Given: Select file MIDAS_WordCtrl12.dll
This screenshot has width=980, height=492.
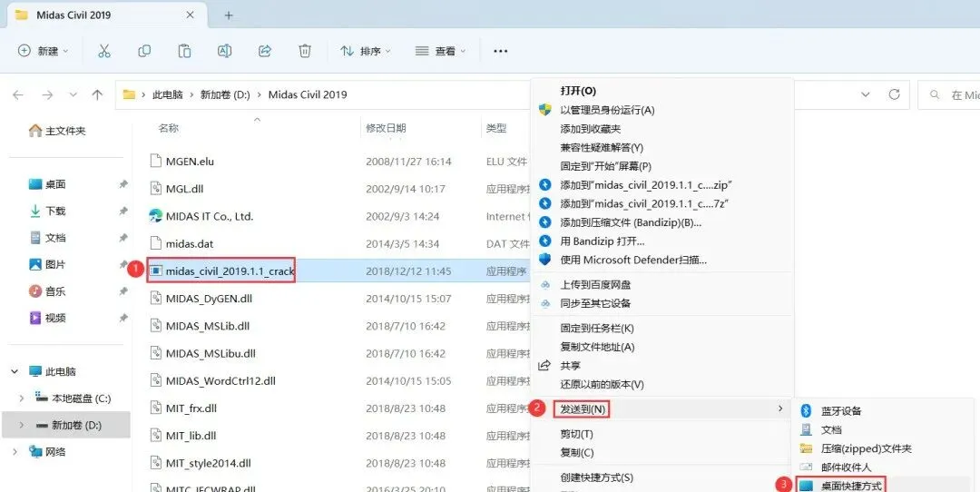Looking at the screenshot, I should pyautogui.click(x=220, y=380).
